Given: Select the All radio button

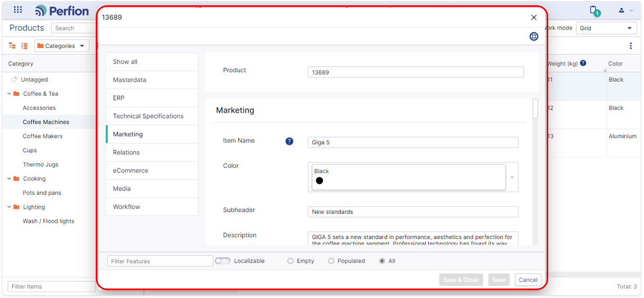Looking at the screenshot, I should coord(382,261).
